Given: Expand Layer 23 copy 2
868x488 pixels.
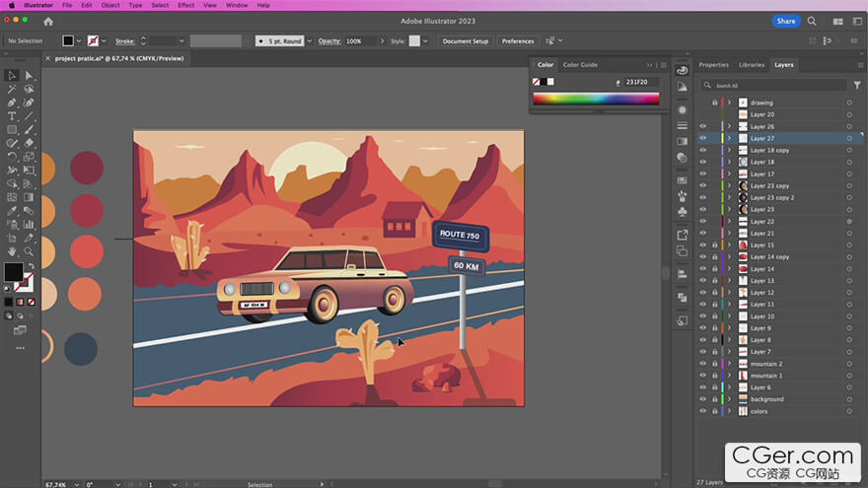Looking at the screenshot, I should [729, 197].
